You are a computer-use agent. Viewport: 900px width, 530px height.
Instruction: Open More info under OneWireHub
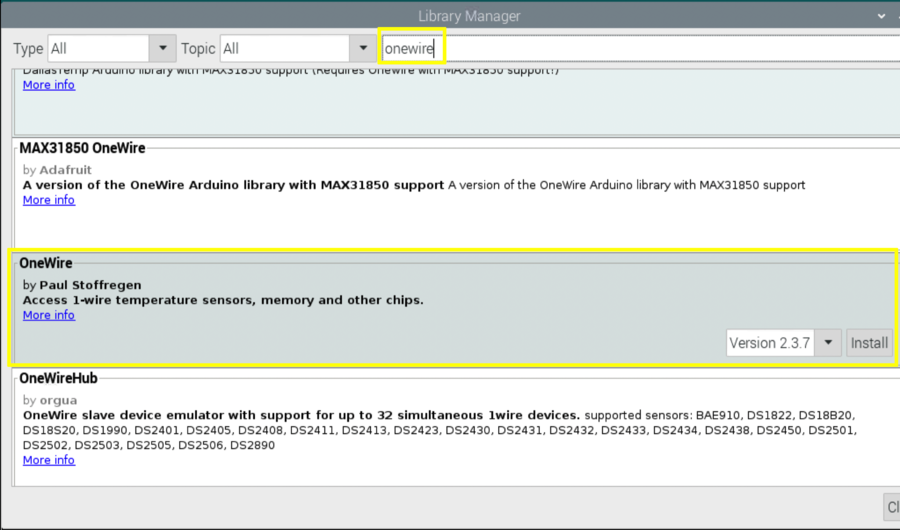[x=49, y=460]
